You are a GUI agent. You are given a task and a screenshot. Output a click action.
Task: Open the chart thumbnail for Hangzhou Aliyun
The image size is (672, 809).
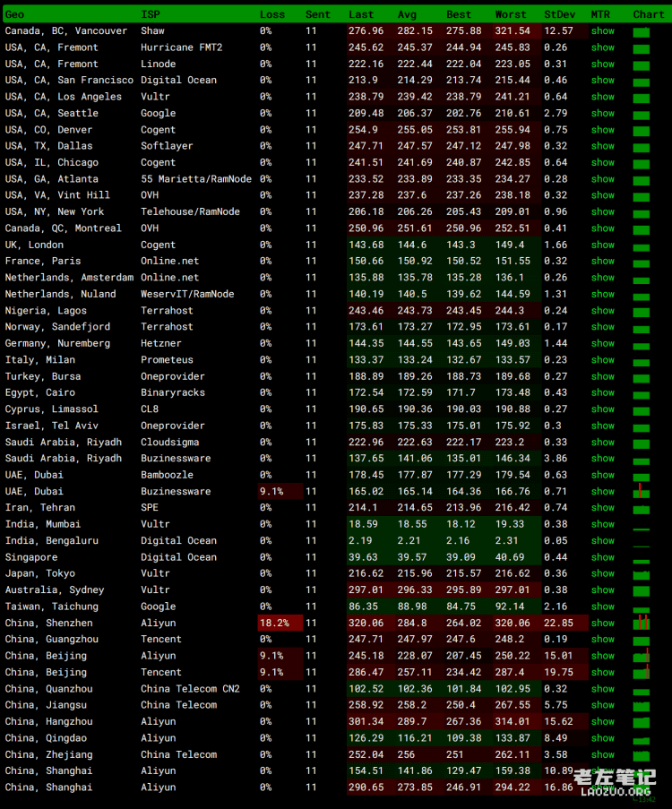pos(641,722)
